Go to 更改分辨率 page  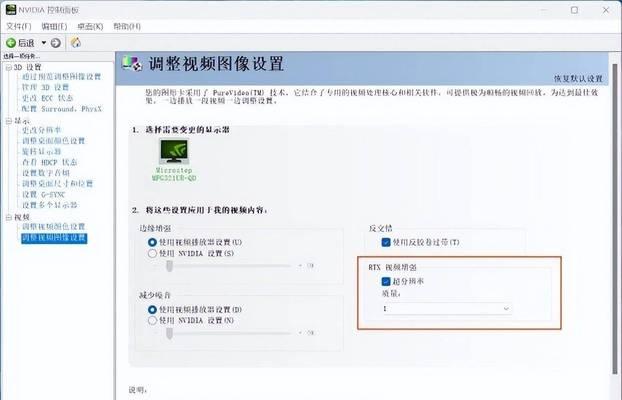point(42,130)
